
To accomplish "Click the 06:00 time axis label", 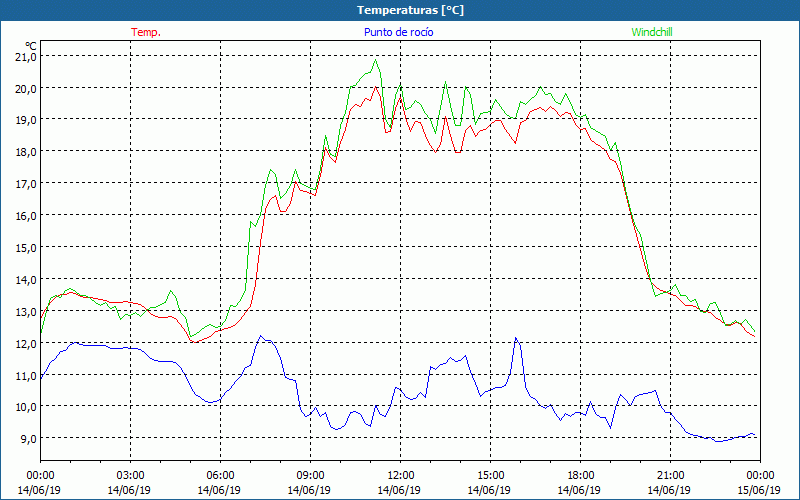I will pyautogui.click(x=220, y=476).
